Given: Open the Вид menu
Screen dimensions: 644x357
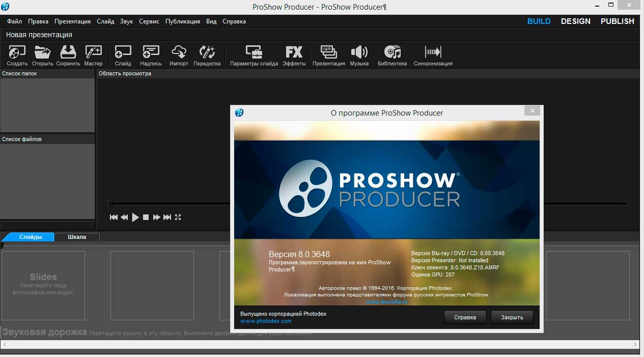Looking at the screenshot, I should (x=211, y=21).
